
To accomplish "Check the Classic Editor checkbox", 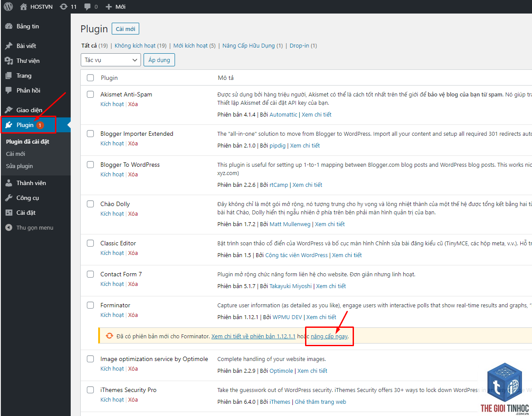I will [90, 243].
